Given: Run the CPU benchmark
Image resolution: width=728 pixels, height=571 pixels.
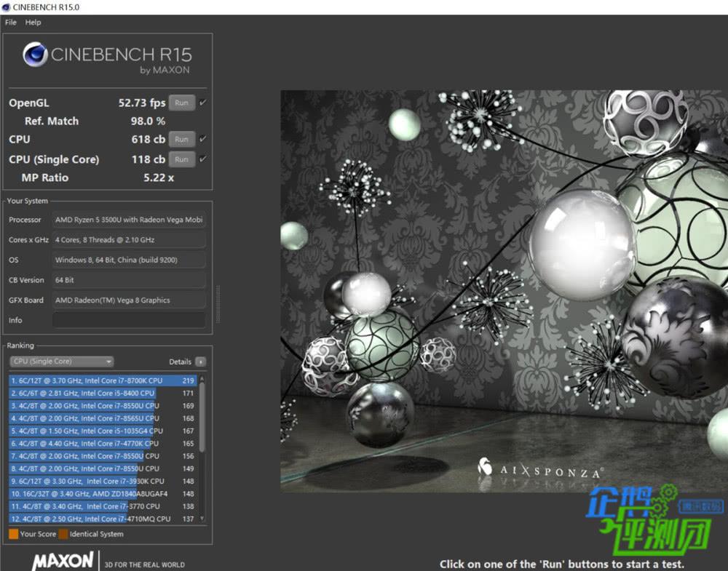Looking at the screenshot, I should click(x=181, y=139).
